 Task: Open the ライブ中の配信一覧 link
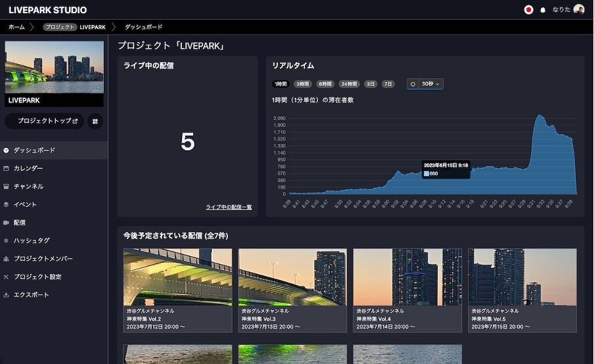click(229, 207)
